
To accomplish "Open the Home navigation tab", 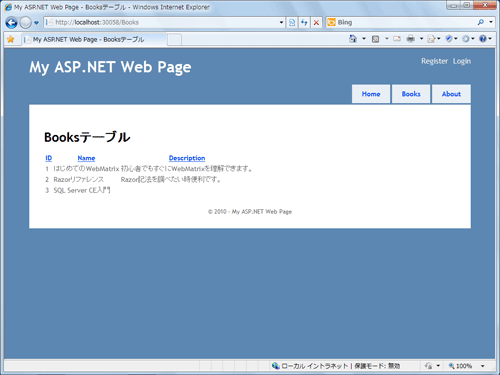I will [371, 94].
